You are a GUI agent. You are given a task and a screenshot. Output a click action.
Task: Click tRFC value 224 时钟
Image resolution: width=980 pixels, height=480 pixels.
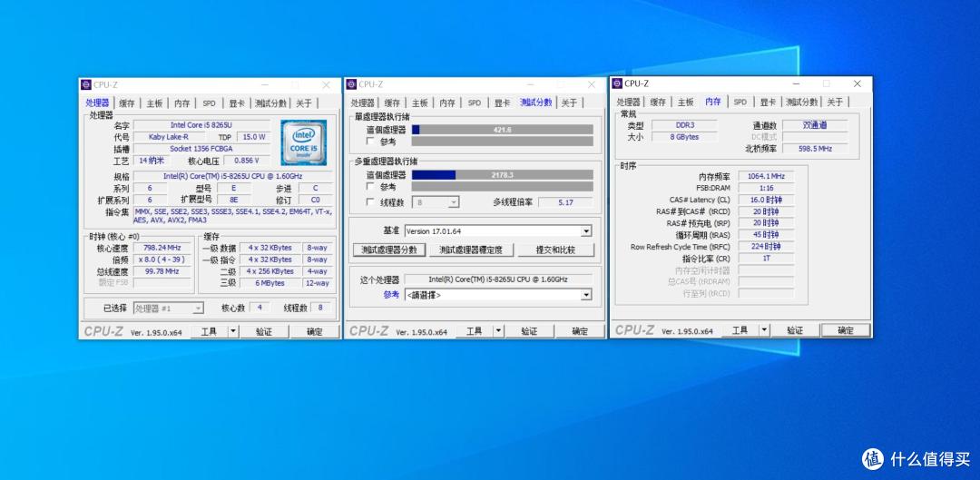(x=766, y=247)
